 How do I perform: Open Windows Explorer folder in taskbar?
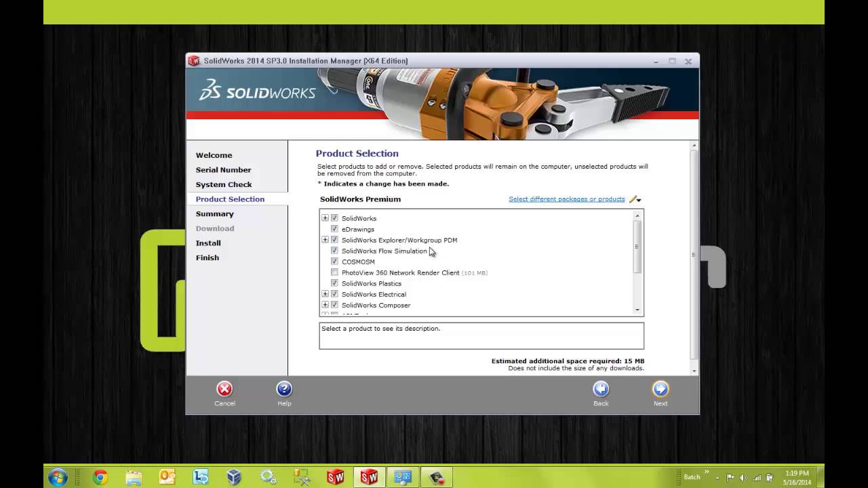pyautogui.click(x=134, y=477)
